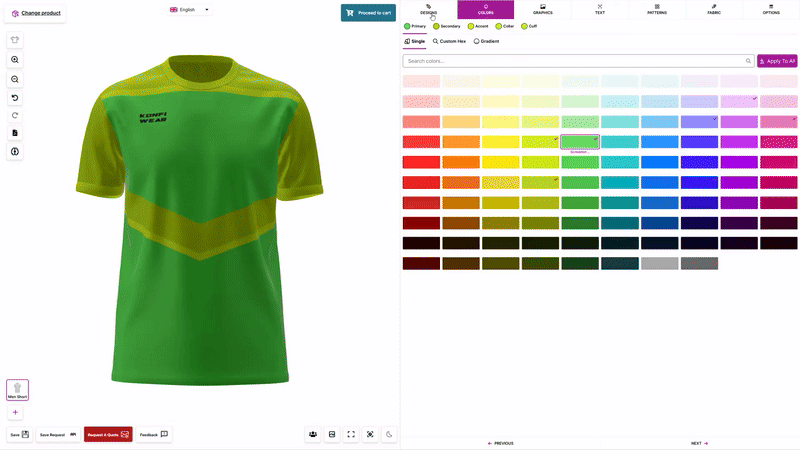
Task: Switch to Custom Hex color mode
Action: [449, 41]
